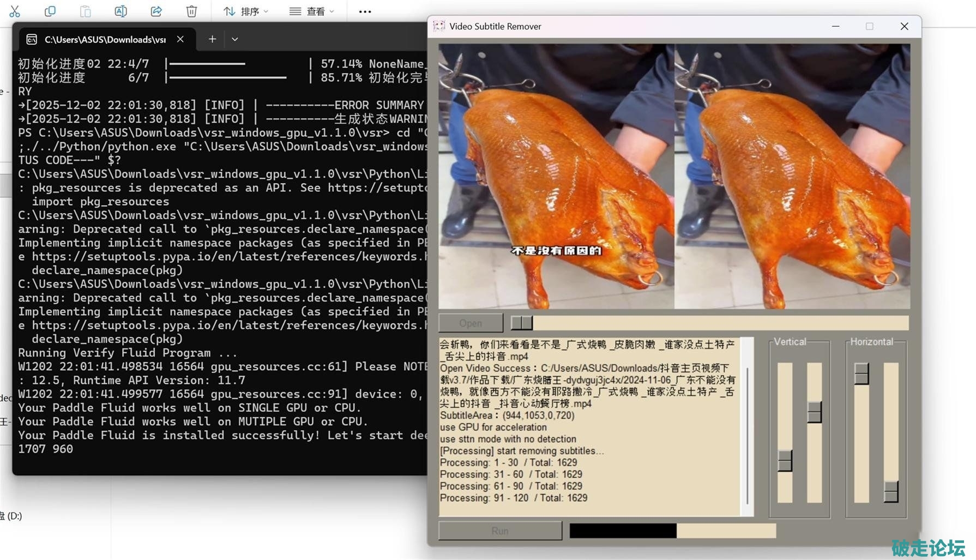Open the three-dot more options menu
This screenshot has width=976, height=560.
pos(365,11)
